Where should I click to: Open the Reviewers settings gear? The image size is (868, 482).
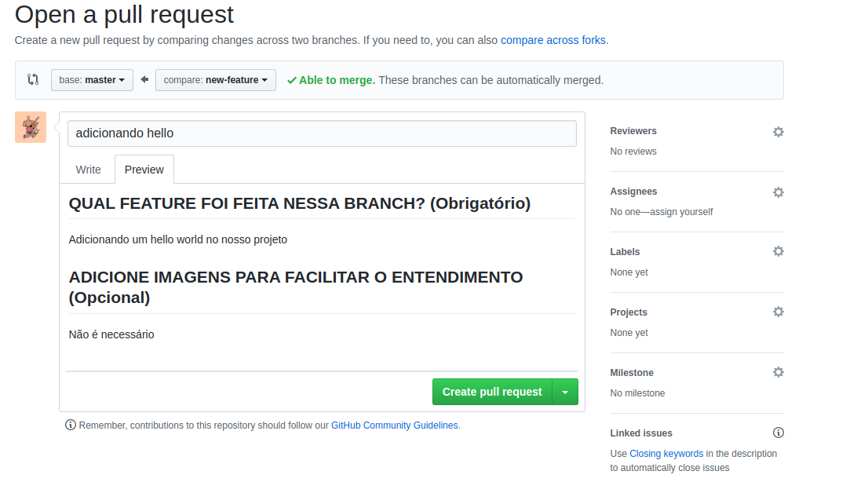coord(778,132)
